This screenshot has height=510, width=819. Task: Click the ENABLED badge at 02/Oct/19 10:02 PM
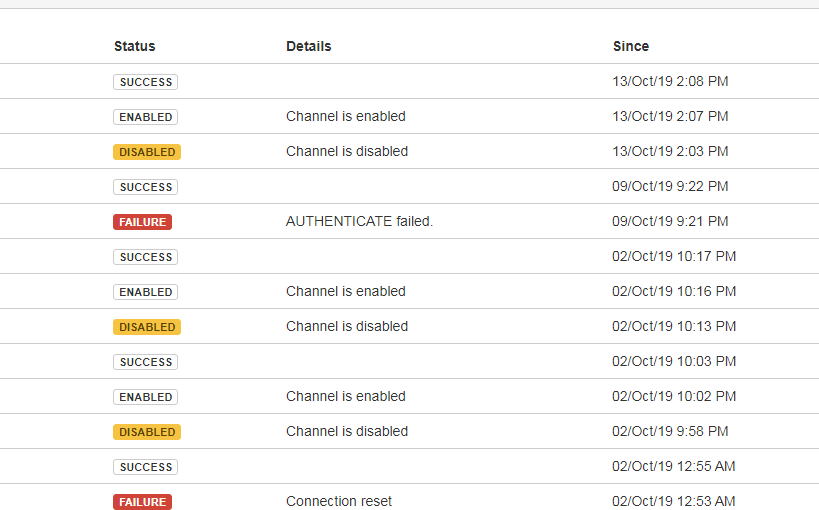pyautogui.click(x=146, y=397)
